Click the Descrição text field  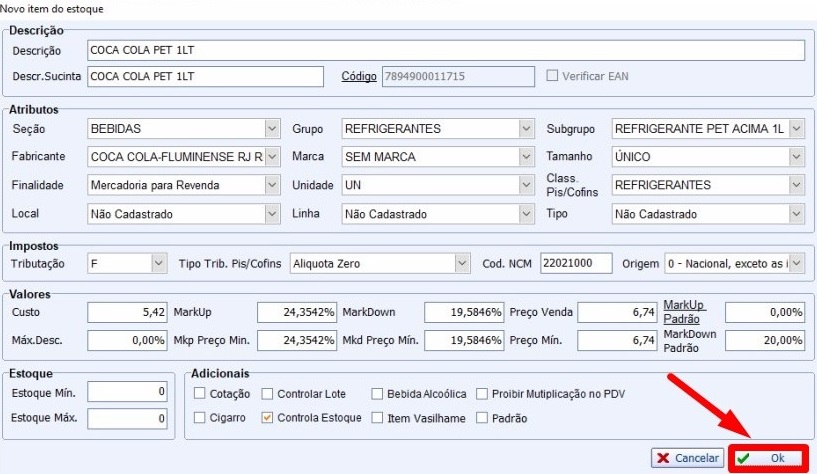(x=445, y=51)
